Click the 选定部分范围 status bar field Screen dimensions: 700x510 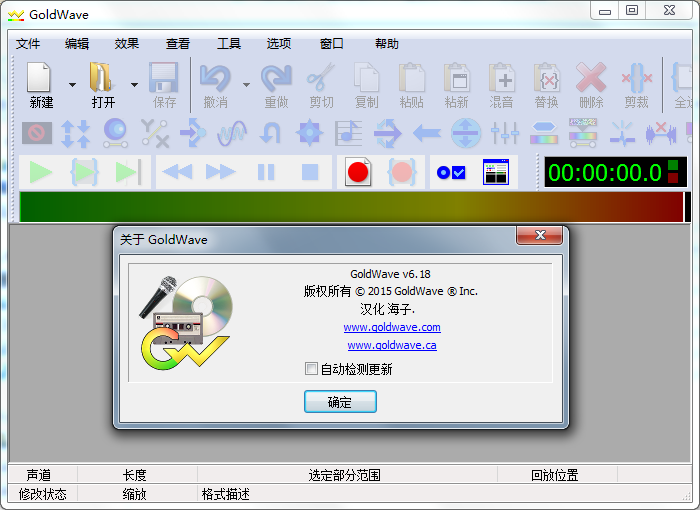click(x=347, y=475)
